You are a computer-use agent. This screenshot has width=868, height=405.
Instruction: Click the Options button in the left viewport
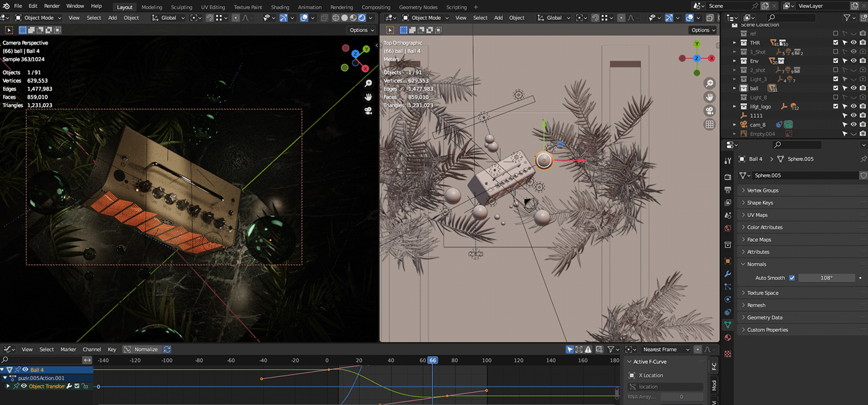(361, 30)
